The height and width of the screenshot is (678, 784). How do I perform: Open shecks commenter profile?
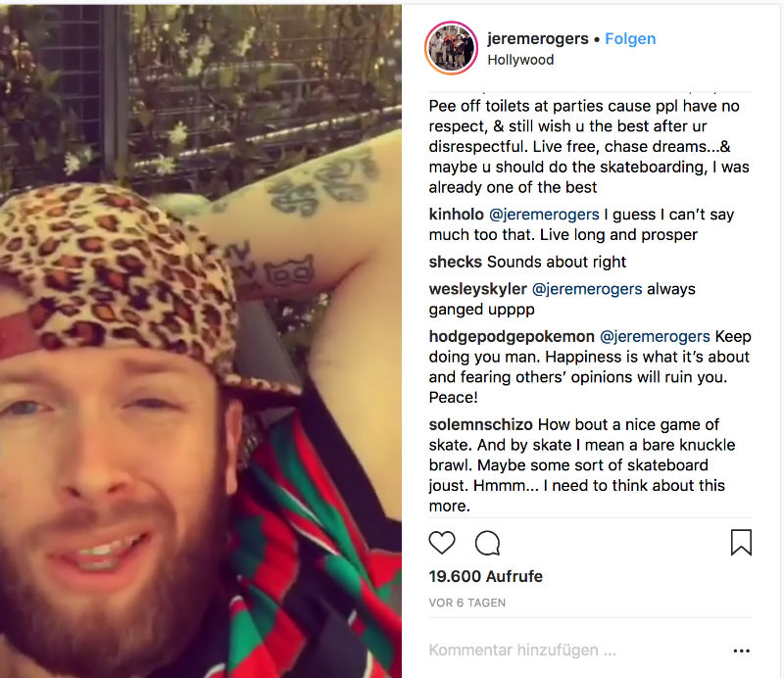click(x=455, y=262)
